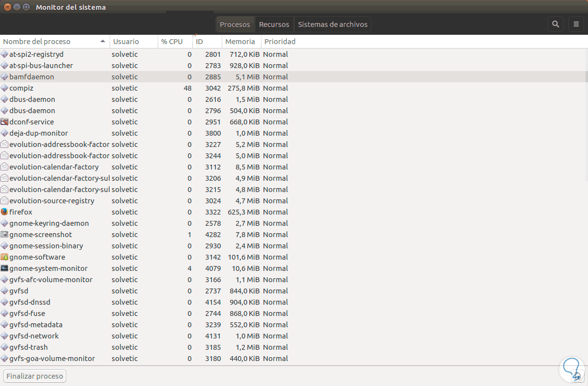Image resolution: width=588 pixels, height=386 pixels.
Task: Click the at-spi2-registryd process icon
Action: coord(4,54)
